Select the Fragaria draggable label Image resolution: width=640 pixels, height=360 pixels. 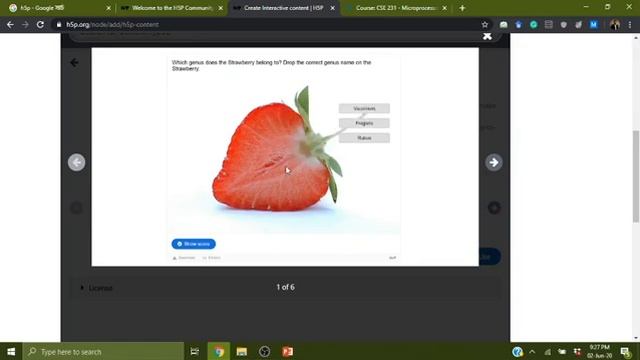364,123
